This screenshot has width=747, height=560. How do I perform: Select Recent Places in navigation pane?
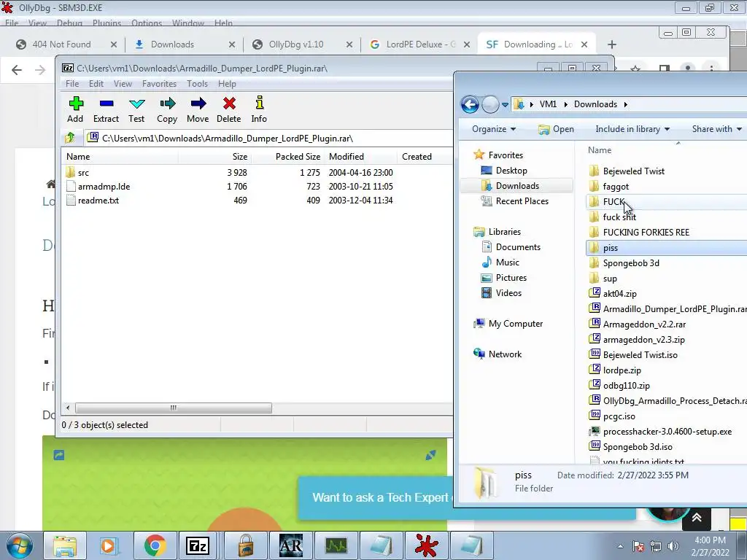tap(522, 201)
